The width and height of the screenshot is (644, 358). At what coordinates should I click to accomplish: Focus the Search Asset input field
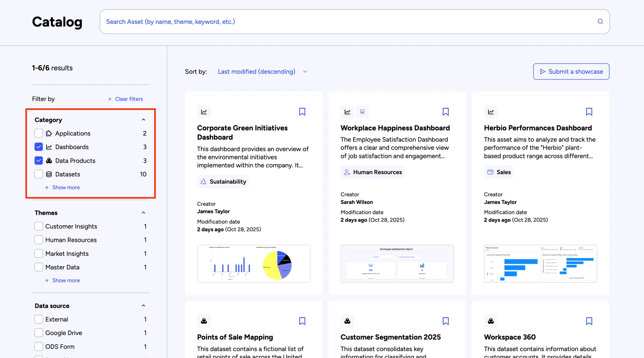(346, 22)
